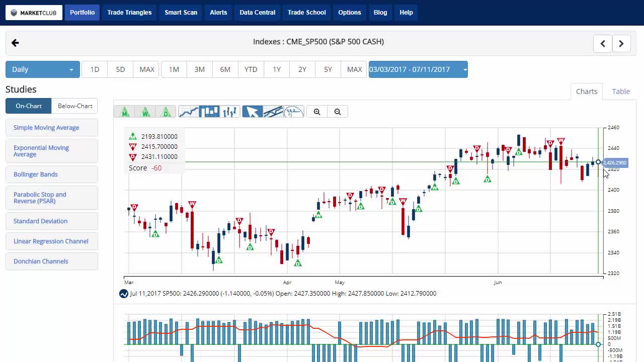Image resolution: width=644 pixels, height=362 pixels.
Task: Set chart range to MAX after 5Y
Action: [354, 69]
